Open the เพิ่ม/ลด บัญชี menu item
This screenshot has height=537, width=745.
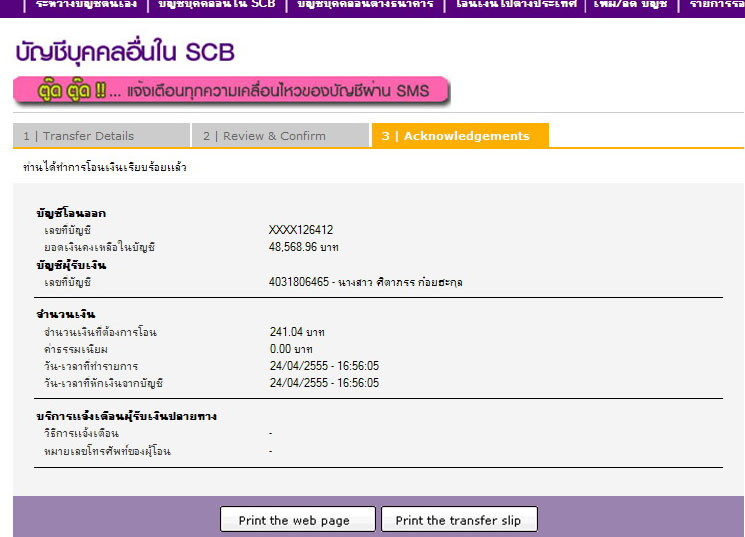click(630, 4)
